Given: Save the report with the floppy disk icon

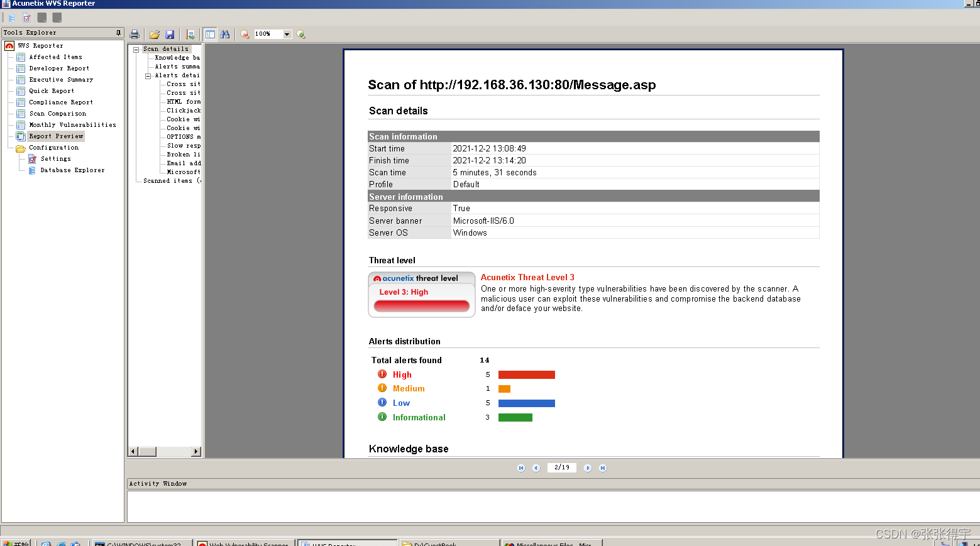Looking at the screenshot, I should tap(170, 35).
